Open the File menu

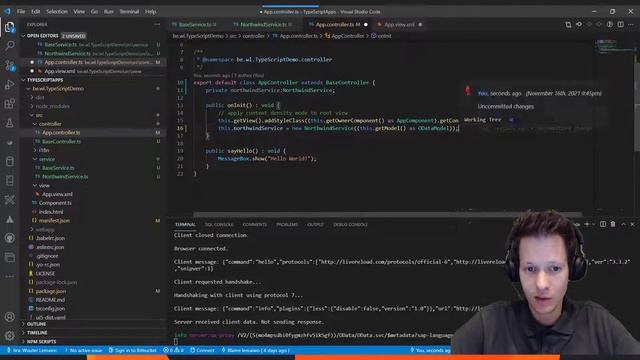point(21,11)
